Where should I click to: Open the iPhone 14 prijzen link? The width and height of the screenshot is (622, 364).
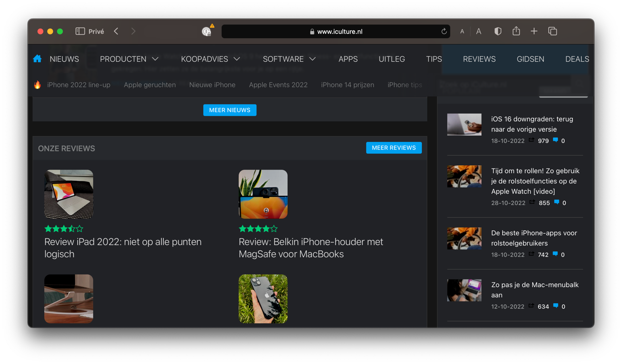pos(347,85)
